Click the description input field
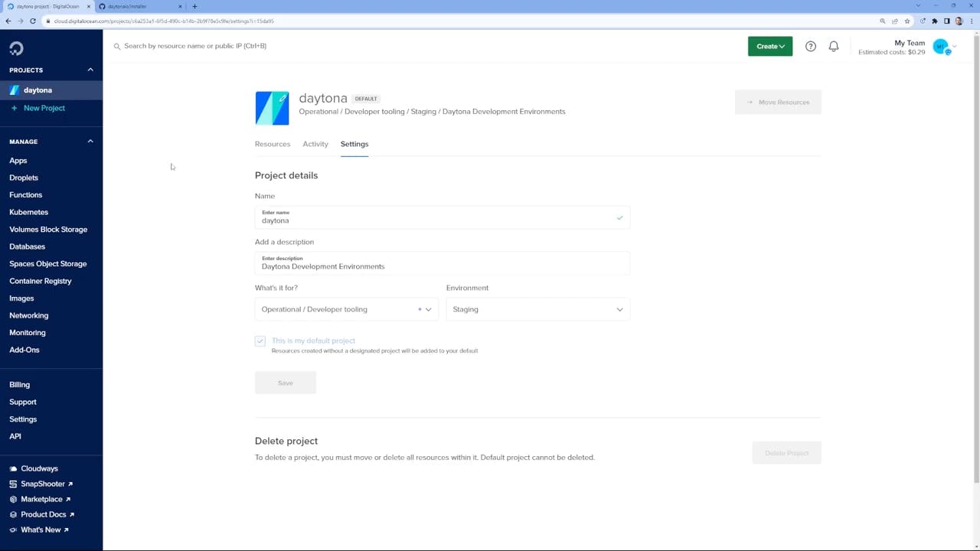Image resolution: width=980 pixels, height=551 pixels. [443, 263]
